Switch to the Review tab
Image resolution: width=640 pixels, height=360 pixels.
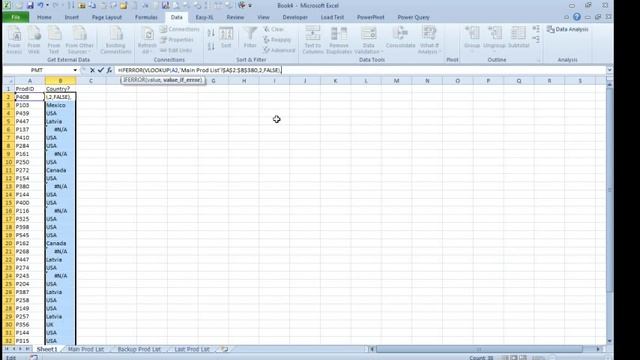(x=235, y=17)
